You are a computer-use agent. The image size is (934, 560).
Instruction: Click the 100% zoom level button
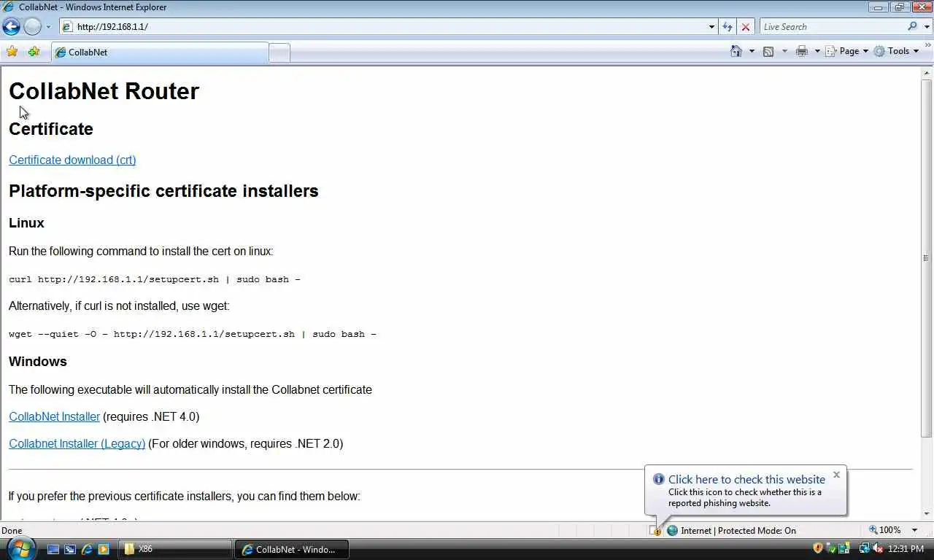click(884, 530)
